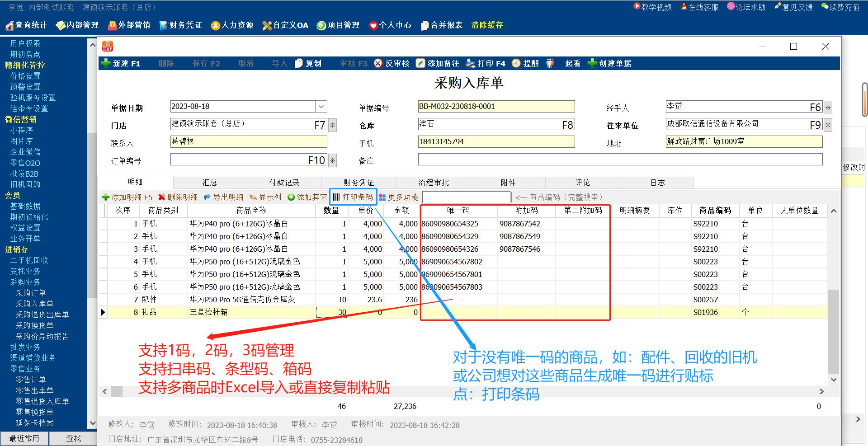This screenshot has width=868, height=446.
Task: Switch to the 附件 tab
Action: pyautogui.click(x=508, y=183)
